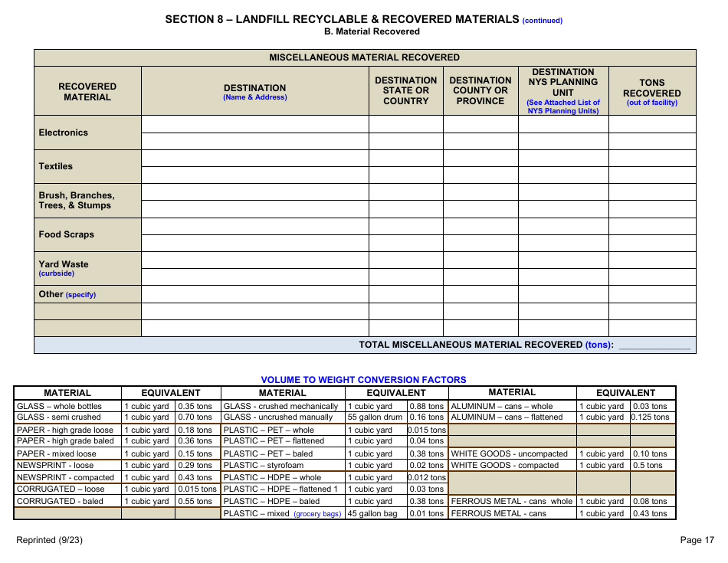Select the GLASS – whole bottles conversion row
Screen dimensions: 728x563
tap(57, 405)
